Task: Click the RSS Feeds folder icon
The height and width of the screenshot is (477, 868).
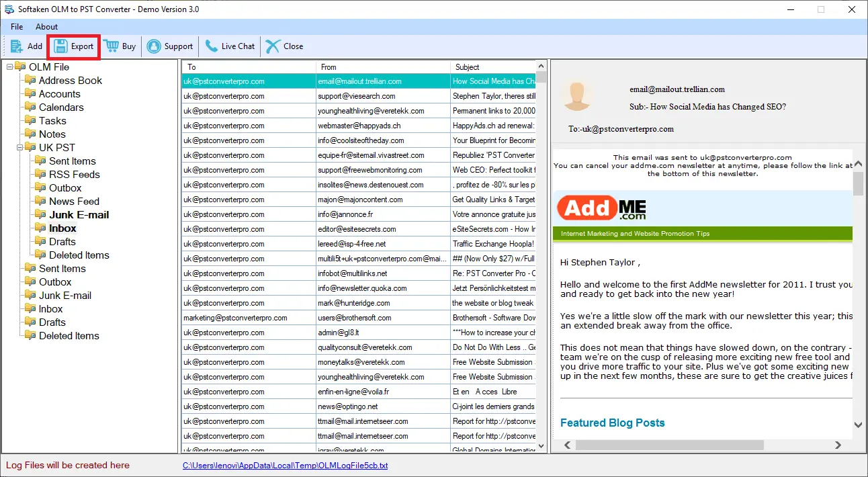Action: pos(40,175)
